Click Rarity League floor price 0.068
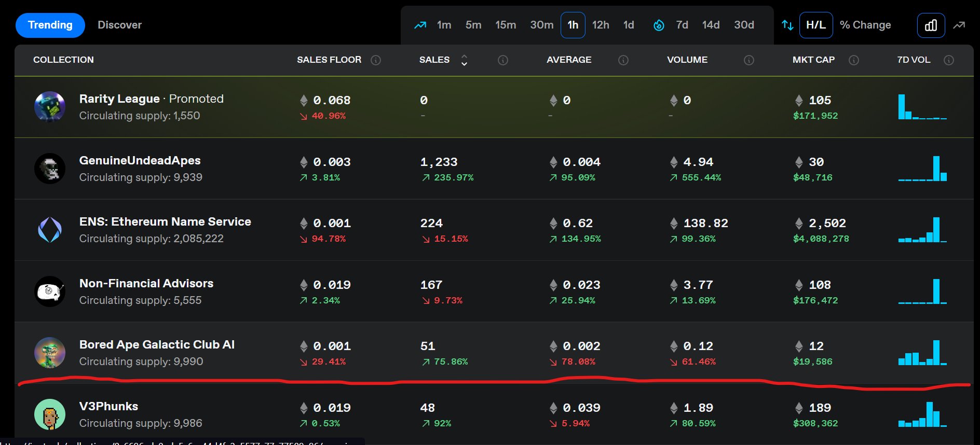This screenshot has height=445, width=980. [x=332, y=100]
